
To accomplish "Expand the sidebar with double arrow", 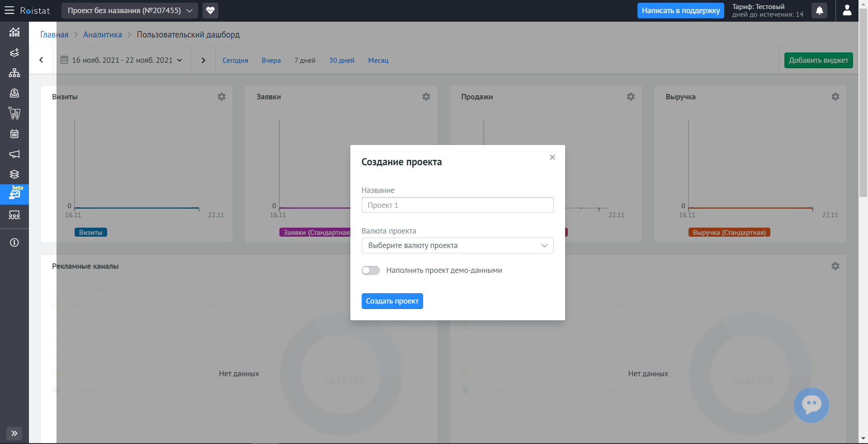I will tap(14, 434).
